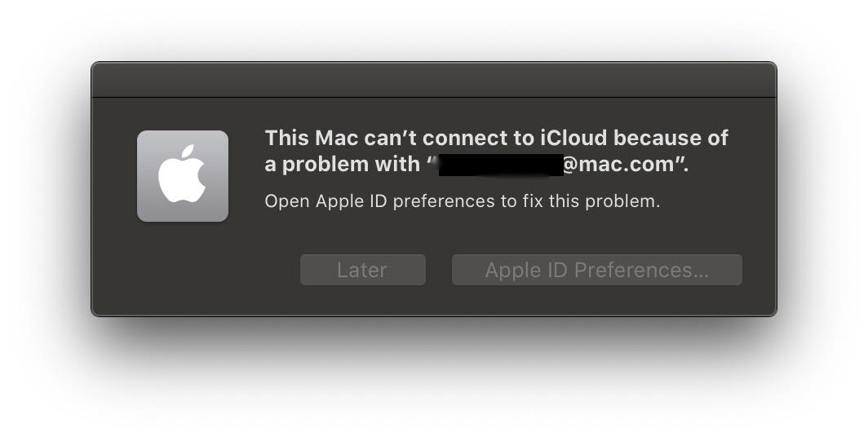The image size is (868, 437).
Task: Click the word "Later" on its button
Action: pyautogui.click(x=362, y=270)
